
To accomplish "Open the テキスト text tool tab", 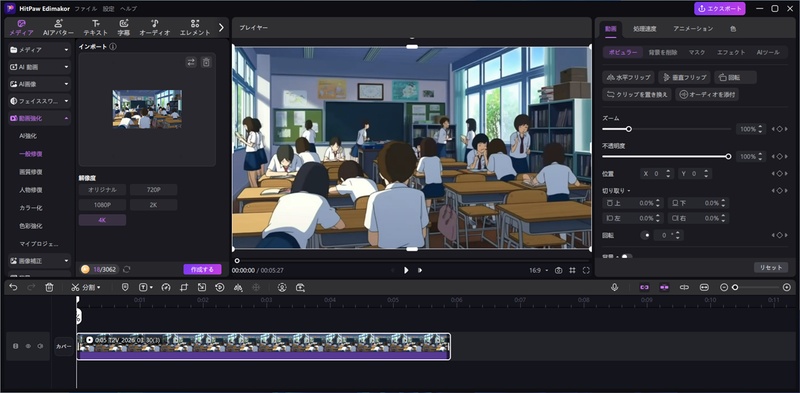I will [x=95, y=28].
